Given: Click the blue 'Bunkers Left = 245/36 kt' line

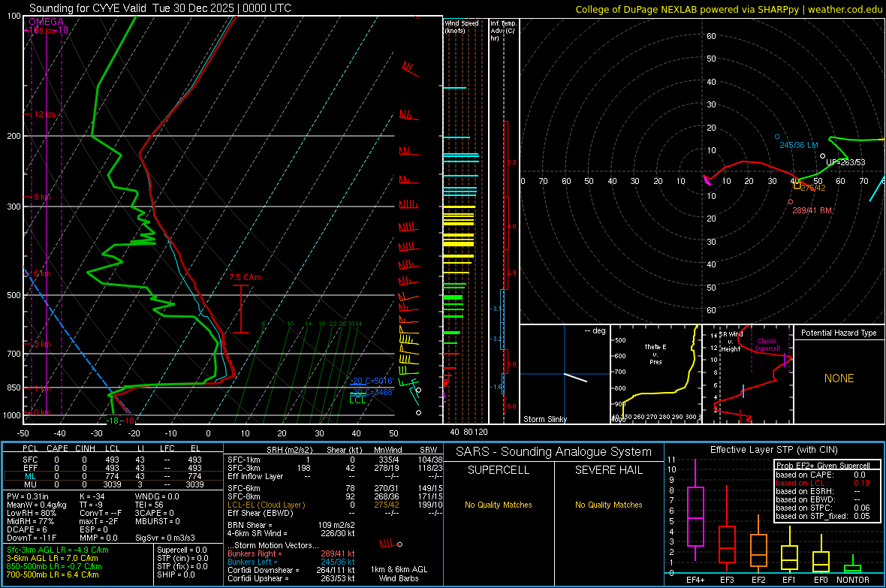Looking at the screenshot, I should (x=291, y=562).
